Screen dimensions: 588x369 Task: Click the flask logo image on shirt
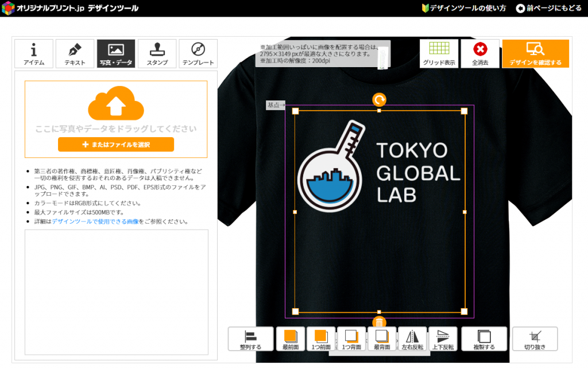[x=331, y=166]
